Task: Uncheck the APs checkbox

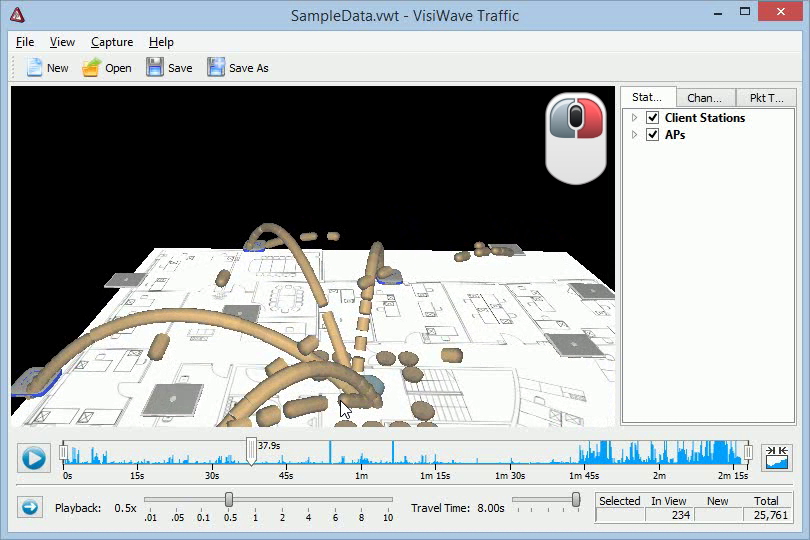Action: (652, 135)
